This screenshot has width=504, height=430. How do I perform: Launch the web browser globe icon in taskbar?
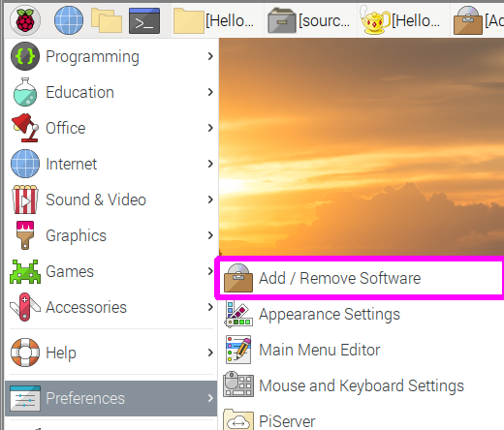tap(69, 20)
